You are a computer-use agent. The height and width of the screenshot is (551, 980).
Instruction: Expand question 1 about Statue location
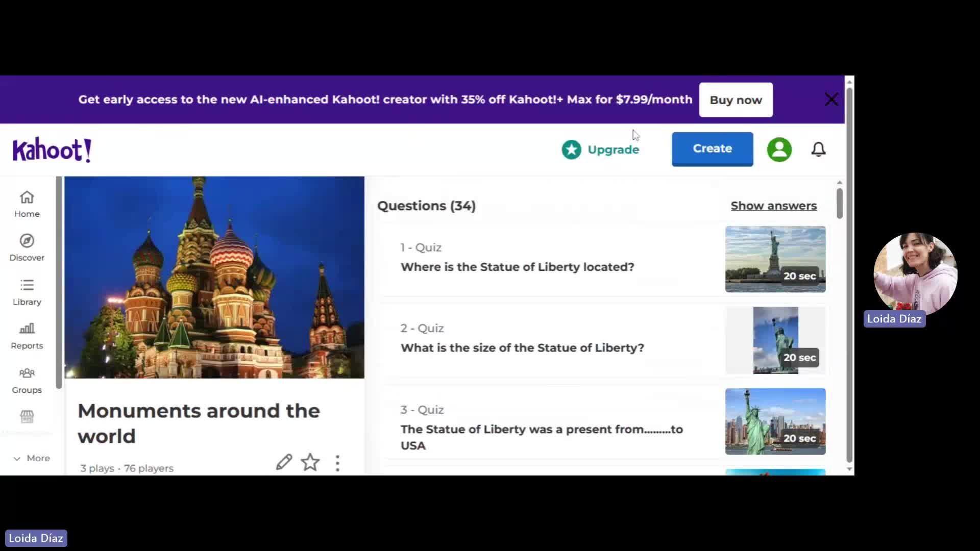point(517,267)
